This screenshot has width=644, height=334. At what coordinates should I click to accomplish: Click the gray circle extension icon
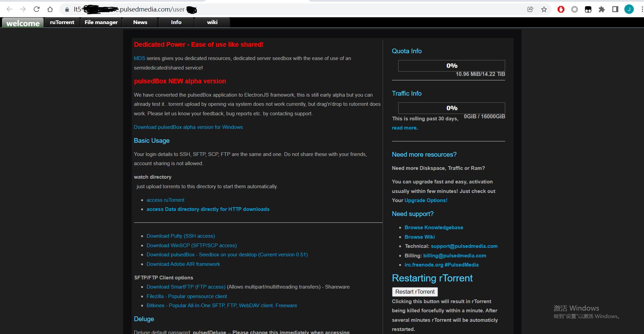click(x=574, y=9)
